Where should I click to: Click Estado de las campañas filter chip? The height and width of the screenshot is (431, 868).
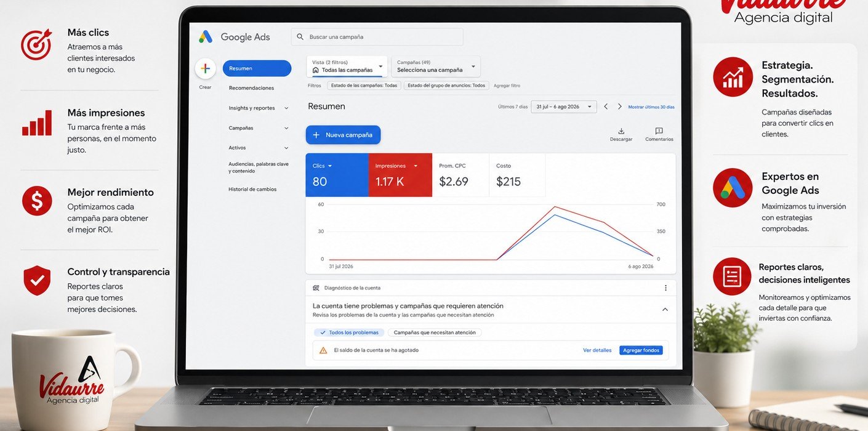(364, 86)
